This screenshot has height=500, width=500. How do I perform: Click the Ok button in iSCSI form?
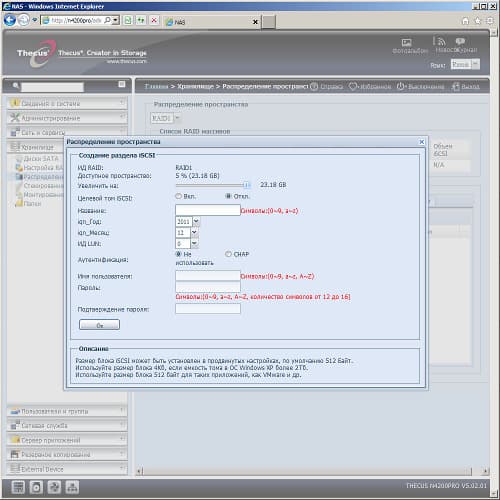point(99,325)
